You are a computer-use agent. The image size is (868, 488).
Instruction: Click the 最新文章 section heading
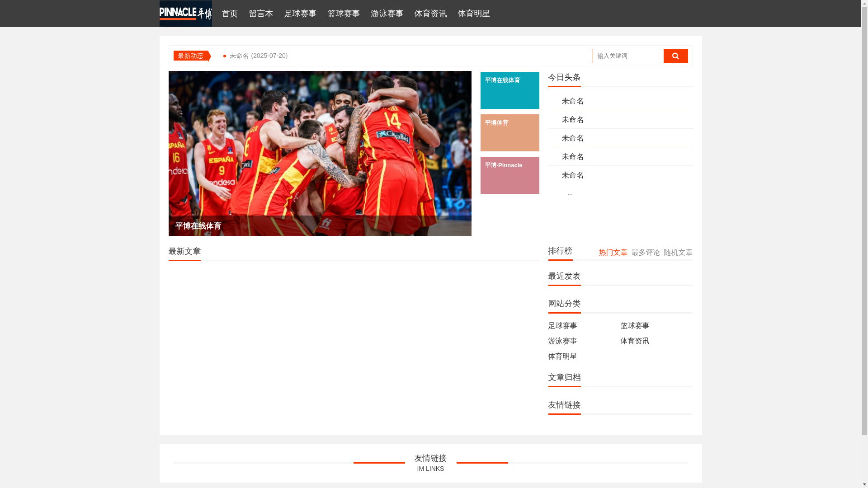coord(184,251)
